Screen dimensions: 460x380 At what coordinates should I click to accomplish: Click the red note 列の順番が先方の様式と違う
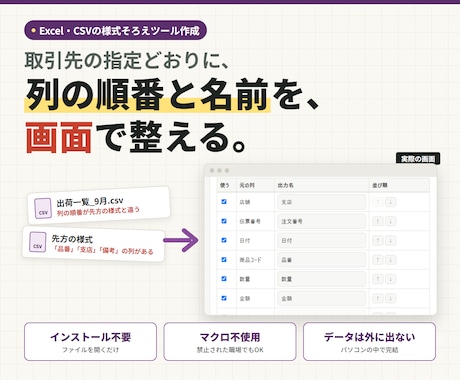click(98, 211)
